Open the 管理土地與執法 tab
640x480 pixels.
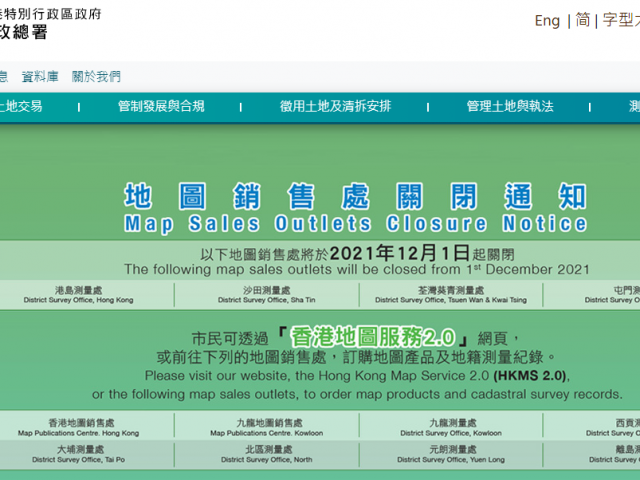point(510,107)
